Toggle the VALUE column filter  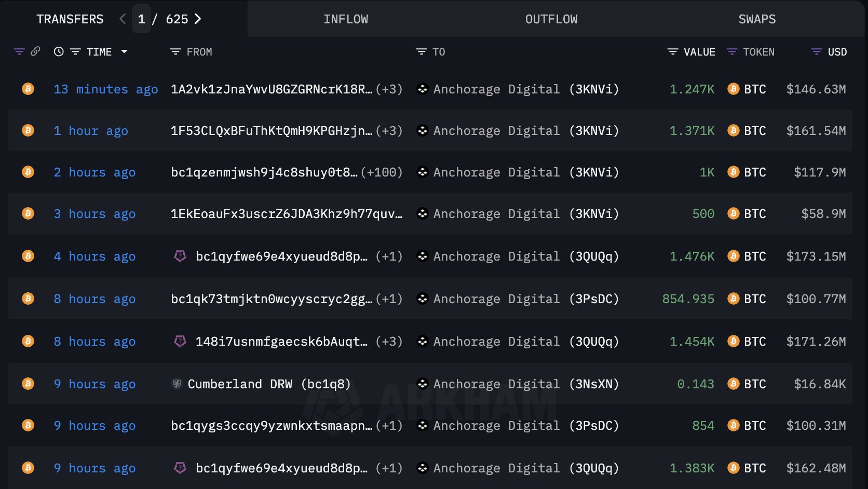673,51
